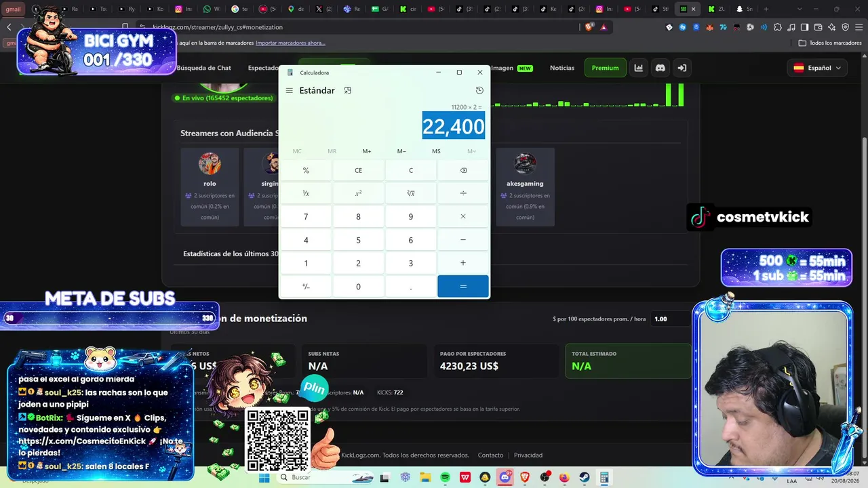868x488 pixels.
Task: Open Steam from the taskbar
Action: pos(584,477)
